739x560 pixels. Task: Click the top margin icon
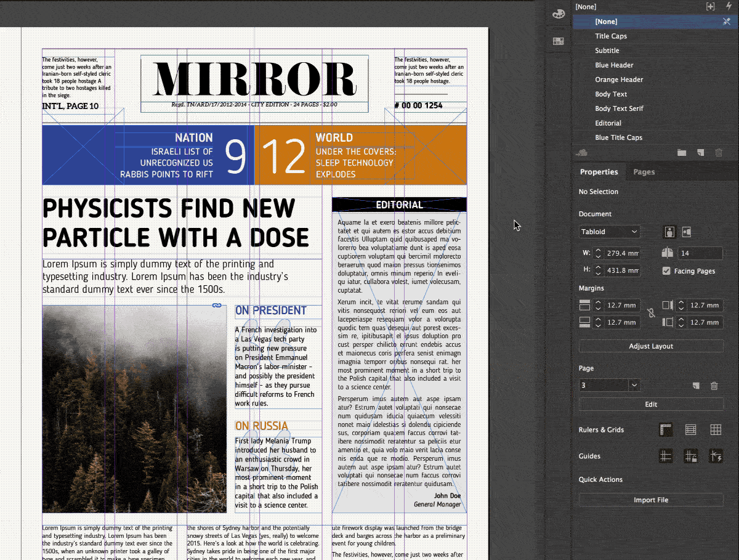point(585,305)
